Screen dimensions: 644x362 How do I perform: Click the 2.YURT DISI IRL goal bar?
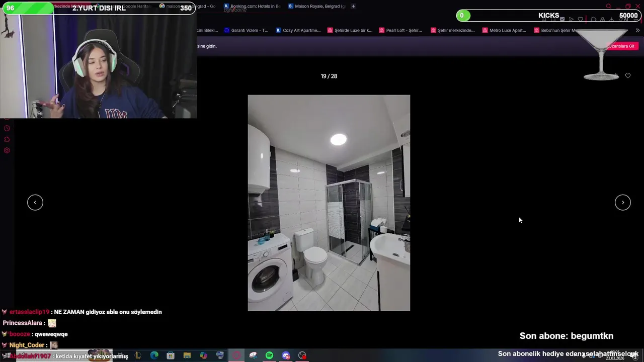99,8
